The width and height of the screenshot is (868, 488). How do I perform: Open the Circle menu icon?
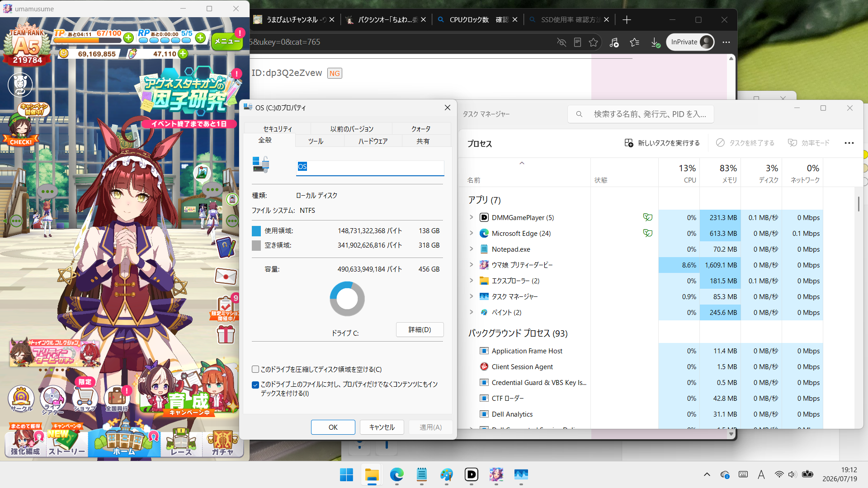point(21,399)
